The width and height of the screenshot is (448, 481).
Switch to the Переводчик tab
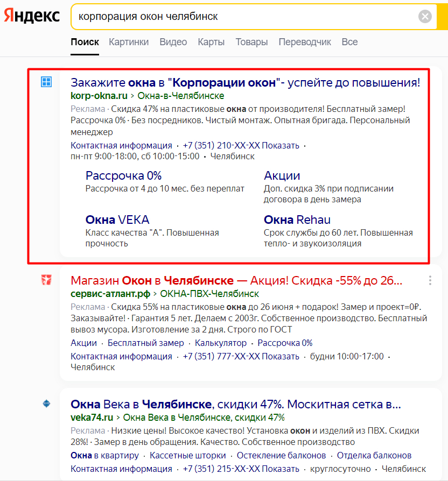pyautogui.click(x=305, y=42)
